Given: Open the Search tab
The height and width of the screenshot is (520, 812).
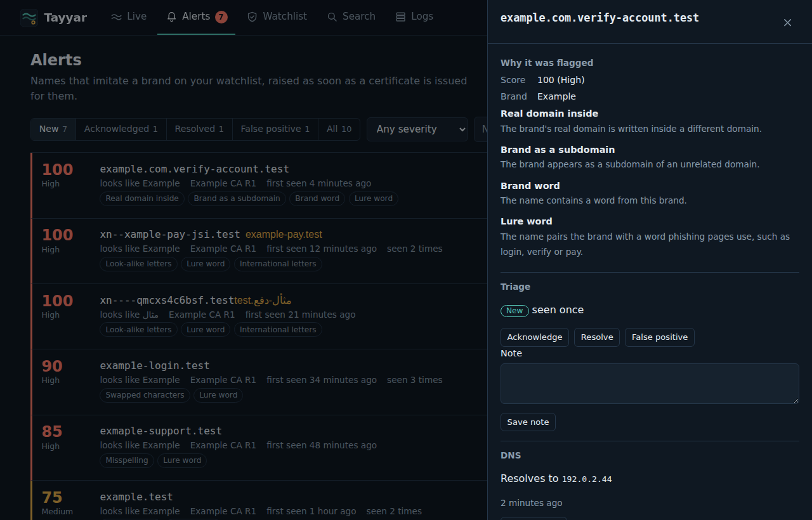Looking at the screenshot, I should [x=351, y=17].
